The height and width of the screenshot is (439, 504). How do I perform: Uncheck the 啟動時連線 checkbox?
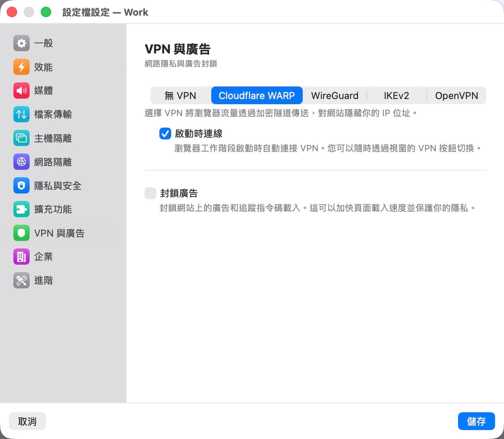(x=165, y=134)
